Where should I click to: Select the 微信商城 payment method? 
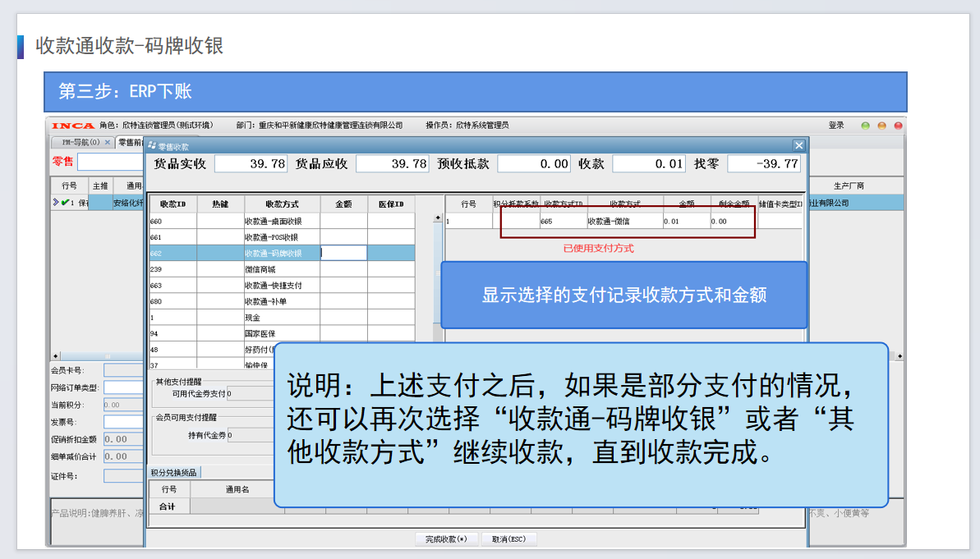(282, 269)
